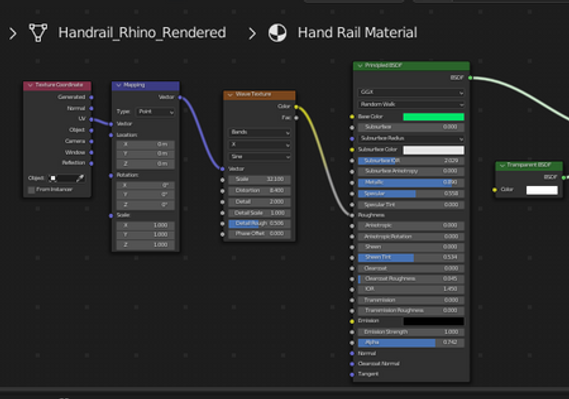Click the green Base Color swatch

coord(434,117)
